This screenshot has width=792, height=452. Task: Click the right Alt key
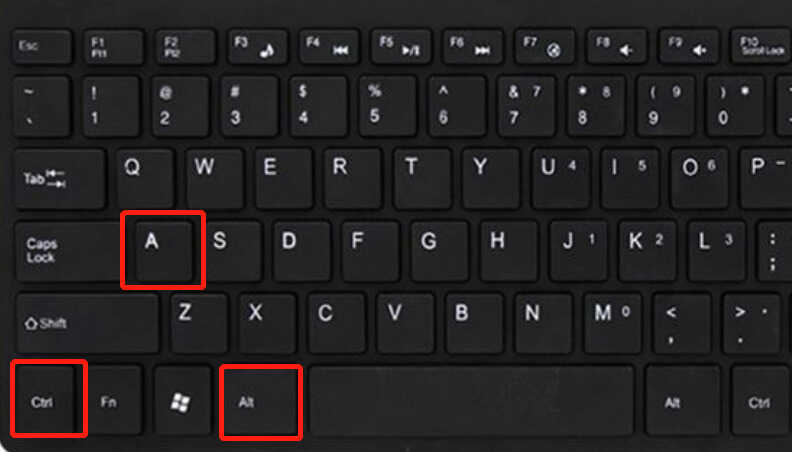(682, 401)
